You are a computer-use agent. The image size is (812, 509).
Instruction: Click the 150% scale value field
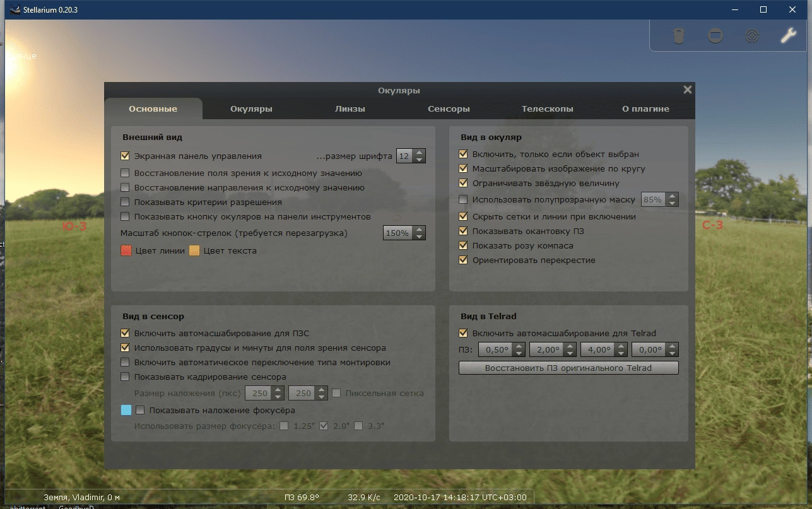coord(399,233)
